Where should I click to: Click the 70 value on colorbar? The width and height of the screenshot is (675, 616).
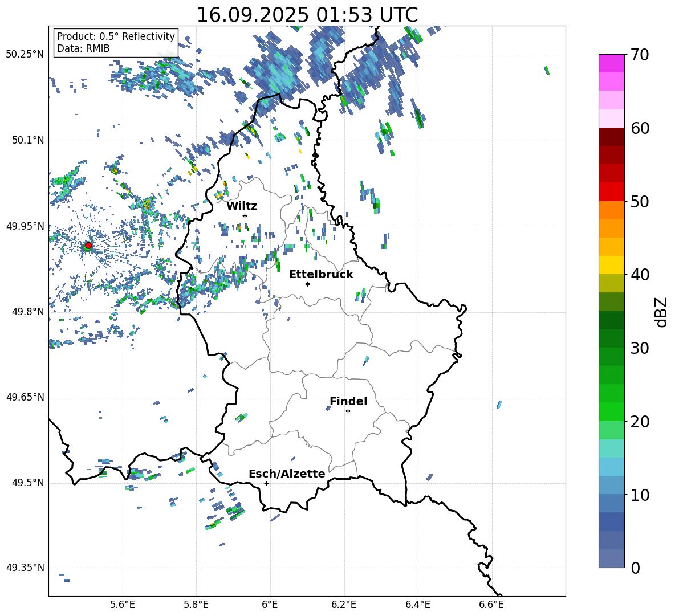pyautogui.click(x=640, y=55)
